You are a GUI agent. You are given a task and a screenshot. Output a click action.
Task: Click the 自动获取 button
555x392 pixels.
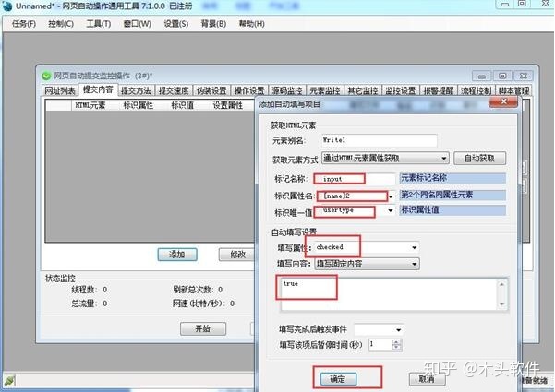click(479, 158)
